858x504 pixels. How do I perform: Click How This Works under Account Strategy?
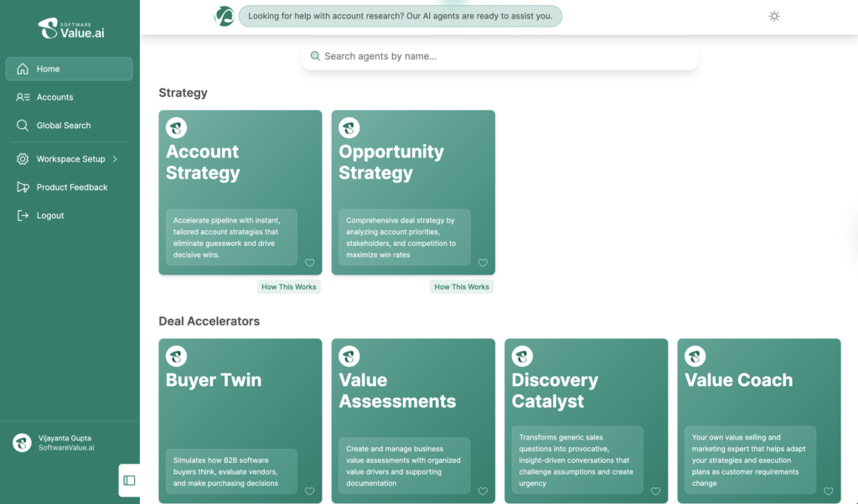point(289,287)
